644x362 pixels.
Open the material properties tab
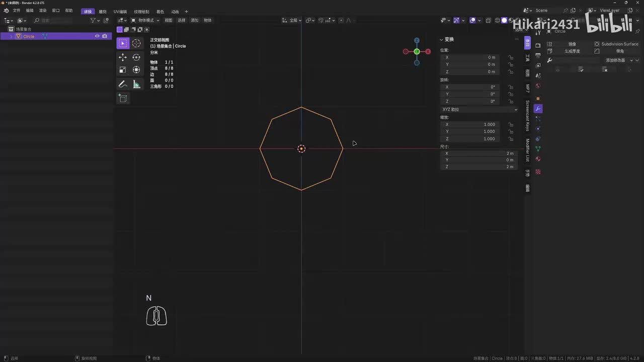(x=538, y=159)
